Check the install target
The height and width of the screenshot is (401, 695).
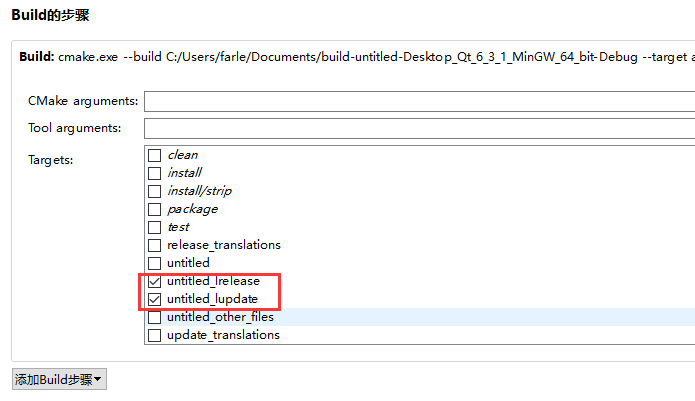point(154,173)
